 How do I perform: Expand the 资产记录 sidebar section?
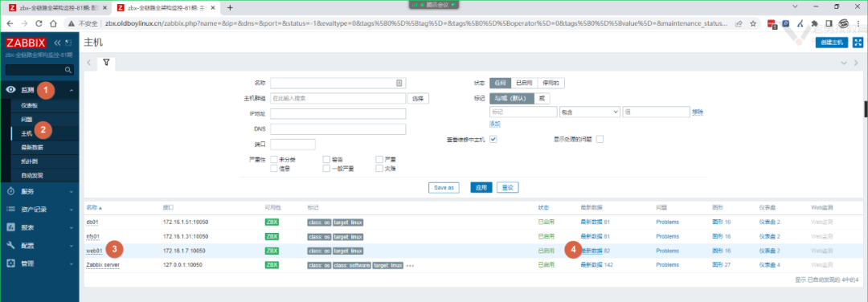[72, 210]
